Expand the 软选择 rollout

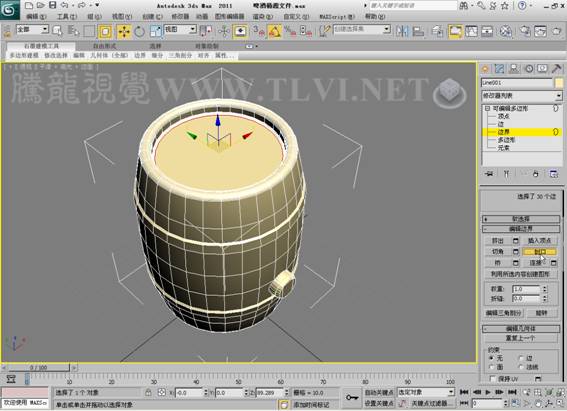coord(521,219)
